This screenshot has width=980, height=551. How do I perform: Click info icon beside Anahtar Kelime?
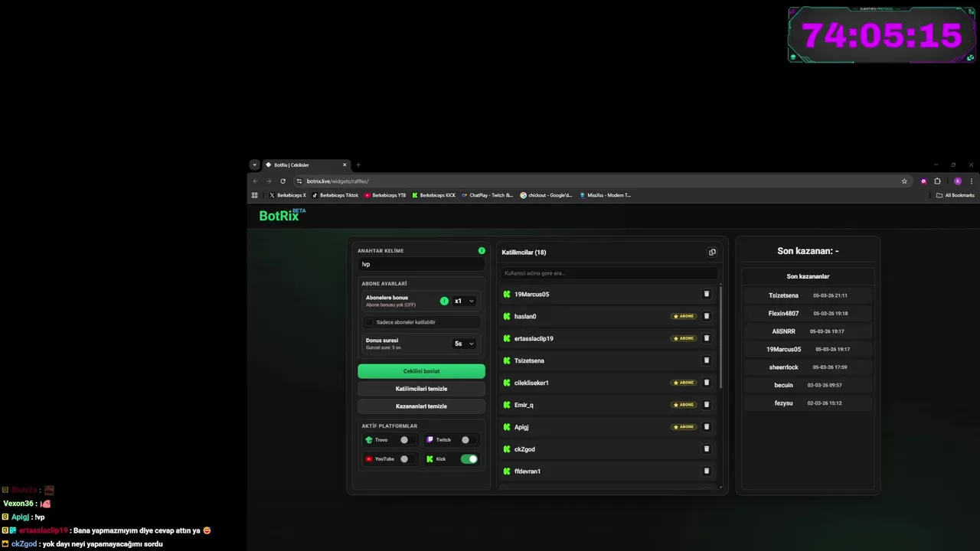482,250
